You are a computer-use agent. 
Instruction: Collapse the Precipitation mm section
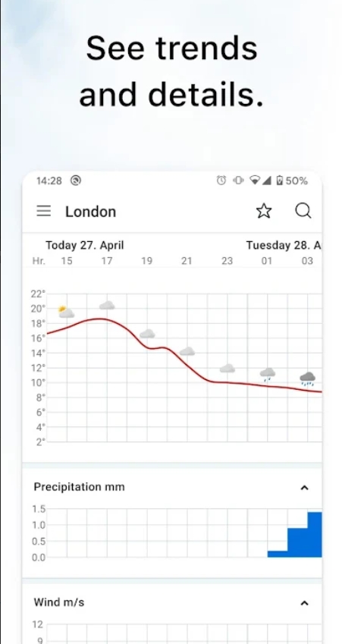pyautogui.click(x=304, y=488)
